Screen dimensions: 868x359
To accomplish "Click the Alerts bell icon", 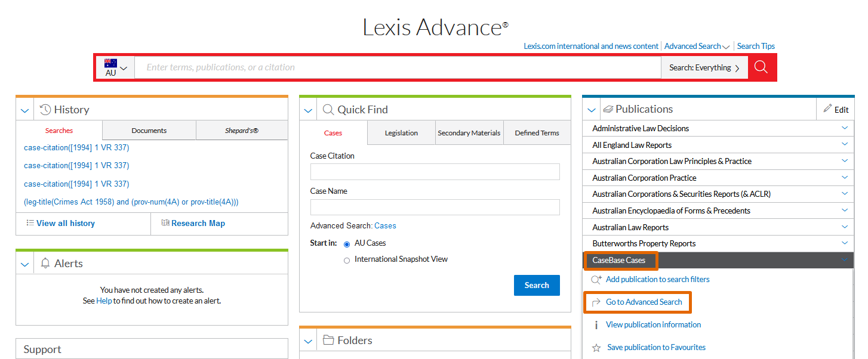I will coord(45,263).
